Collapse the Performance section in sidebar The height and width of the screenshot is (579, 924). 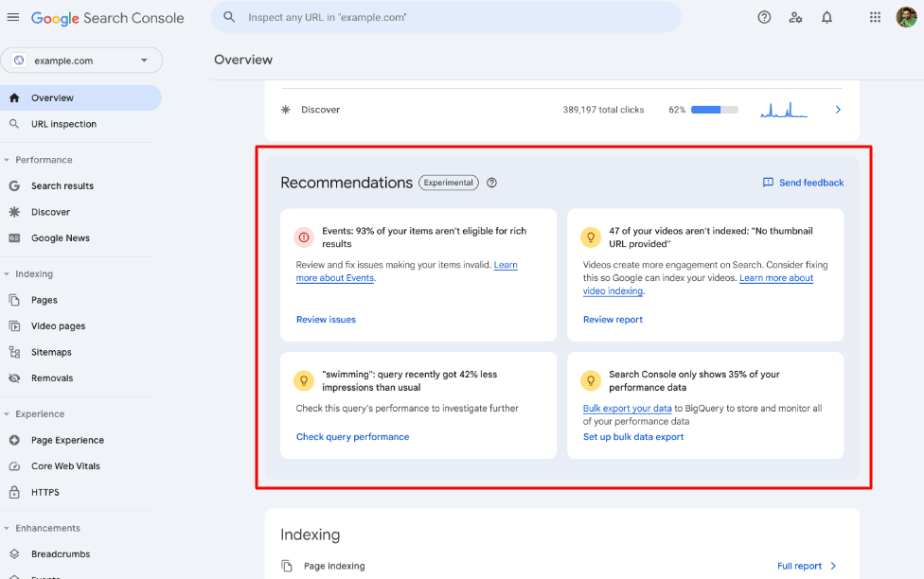pyautogui.click(x=7, y=160)
